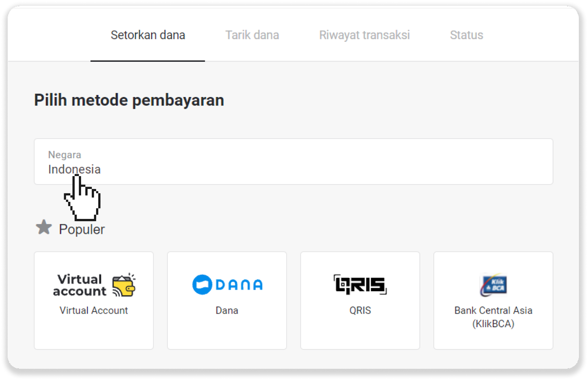Open the Tarik dana tab

(x=252, y=35)
